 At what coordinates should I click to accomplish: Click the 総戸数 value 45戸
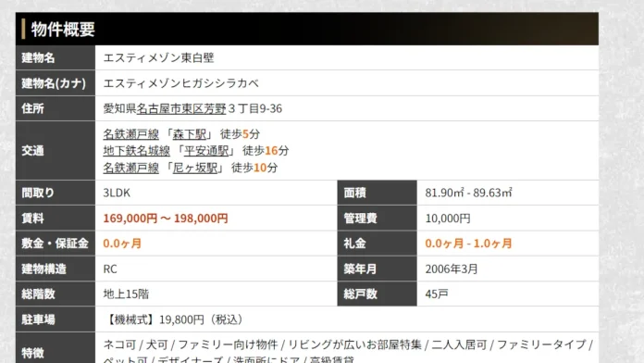tap(437, 294)
